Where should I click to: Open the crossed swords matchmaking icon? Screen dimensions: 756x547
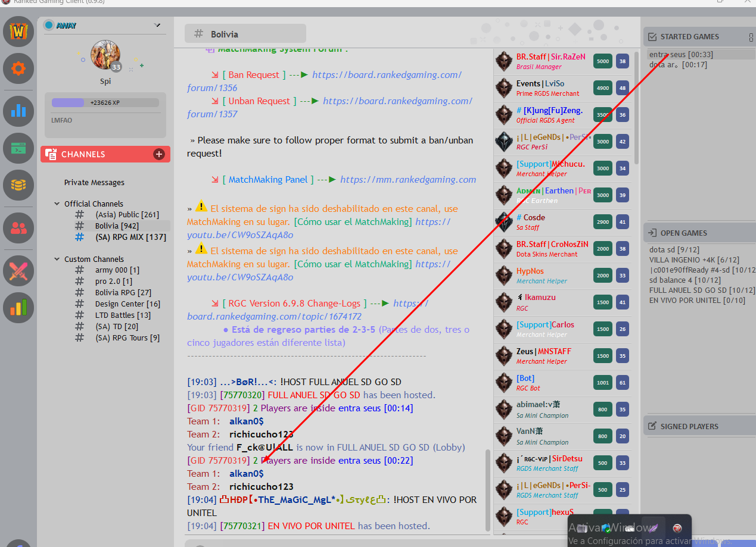click(18, 270)
